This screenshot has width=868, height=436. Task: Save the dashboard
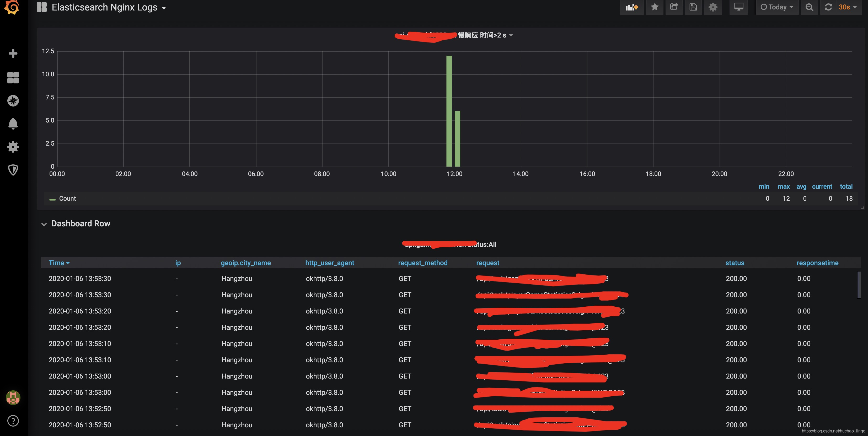(693, 7)
